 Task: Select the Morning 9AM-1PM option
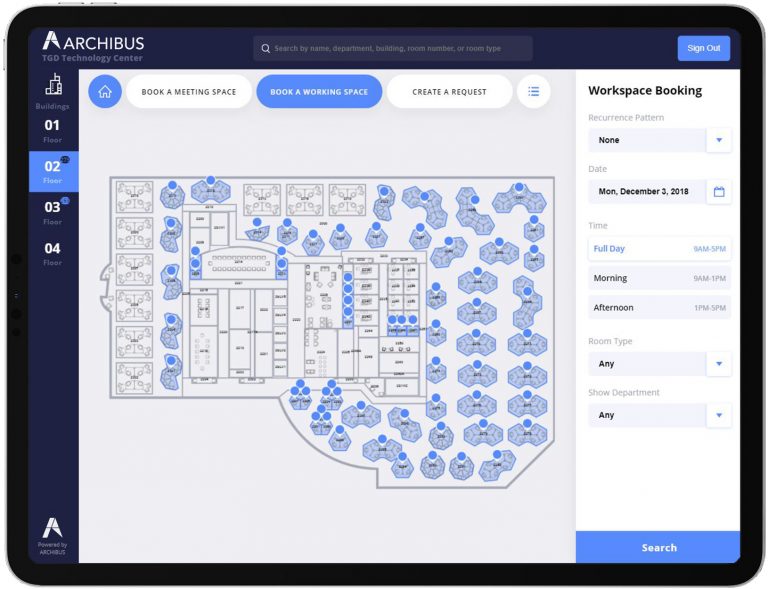(659, 278)
